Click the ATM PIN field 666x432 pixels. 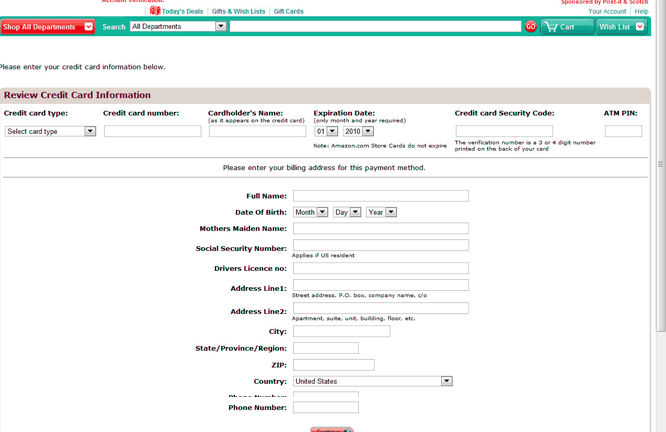(624, 131)
